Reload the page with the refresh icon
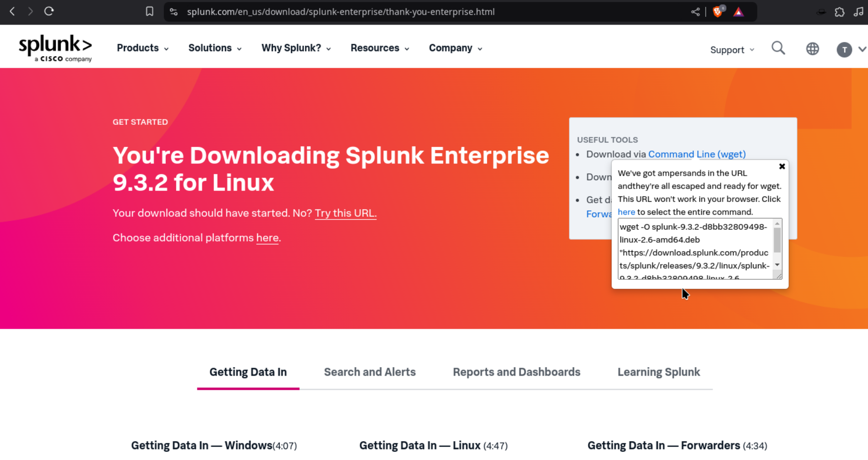 (49, 11)
